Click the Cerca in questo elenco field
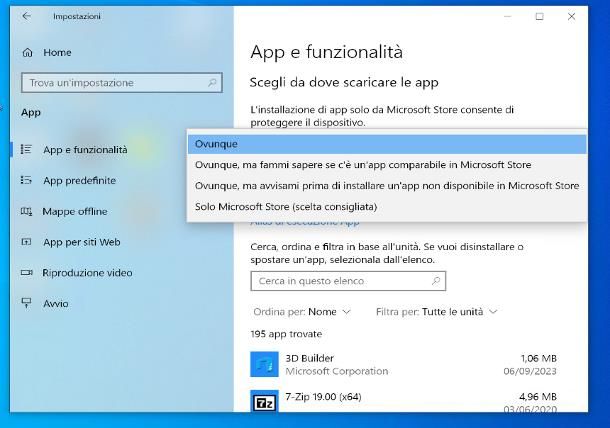The width and height of the screenshot is (610, 428). click(348, 281)
